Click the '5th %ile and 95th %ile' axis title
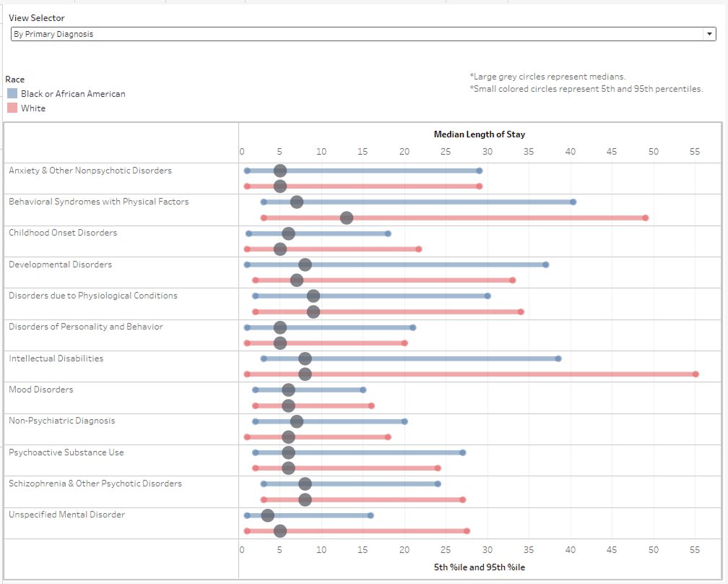This screenshot has height=584, width=728. pos(479,567)
